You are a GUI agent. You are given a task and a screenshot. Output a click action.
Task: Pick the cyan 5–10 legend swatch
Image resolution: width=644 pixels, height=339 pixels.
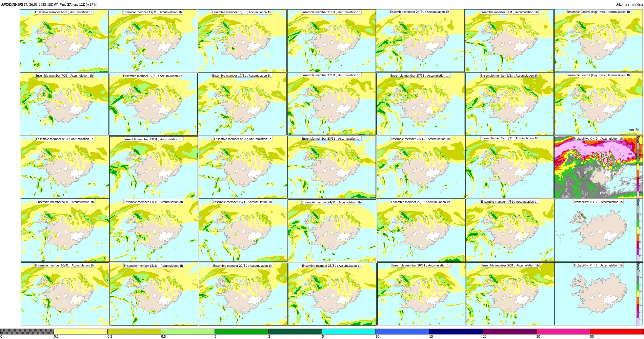349,332
